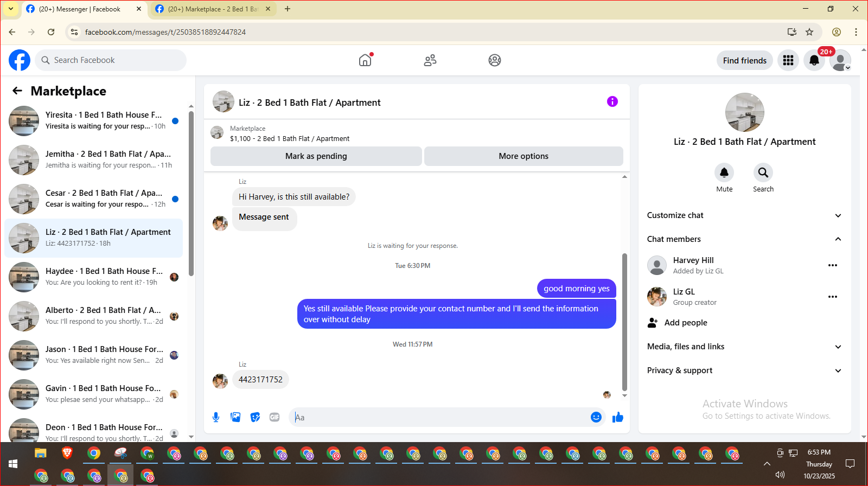Open conversation info purple icon
The height and width of the screenshot is (486, 868).
[x=612, y=101]
